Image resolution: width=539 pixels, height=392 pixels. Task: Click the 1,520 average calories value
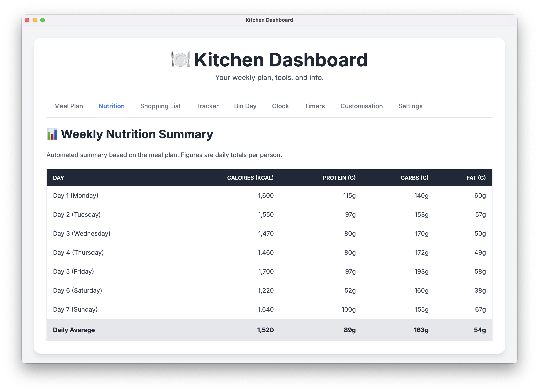point(265,330)
